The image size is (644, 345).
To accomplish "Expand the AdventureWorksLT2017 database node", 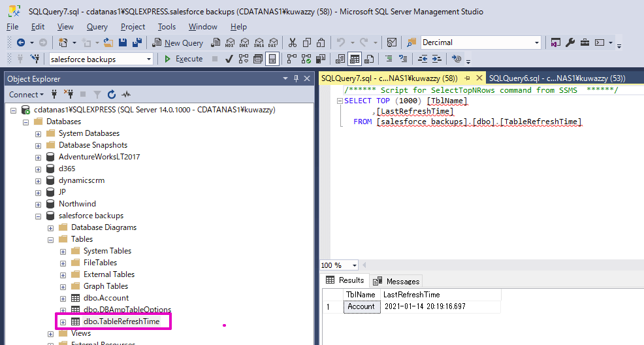I will click(x=38, y=157).
